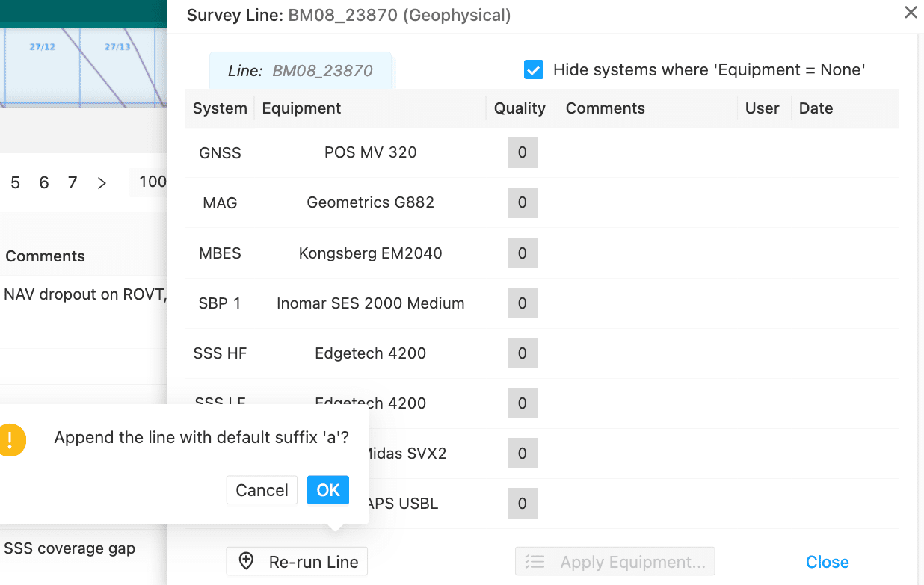The height and width of the screenshot is (585, 924).
Task: Click the Re-run Line button
Action: tap(297, 562)
